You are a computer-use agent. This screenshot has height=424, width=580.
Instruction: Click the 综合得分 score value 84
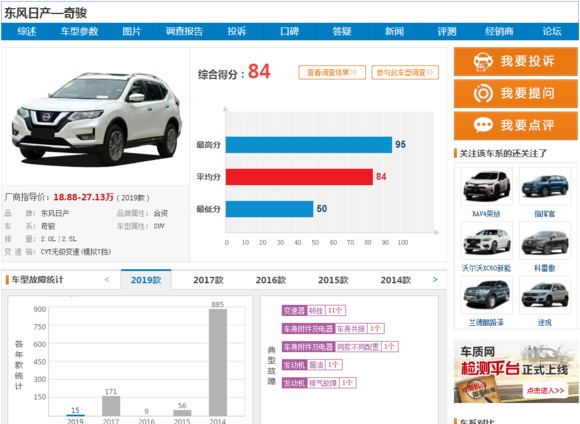[x=259, y=71]
